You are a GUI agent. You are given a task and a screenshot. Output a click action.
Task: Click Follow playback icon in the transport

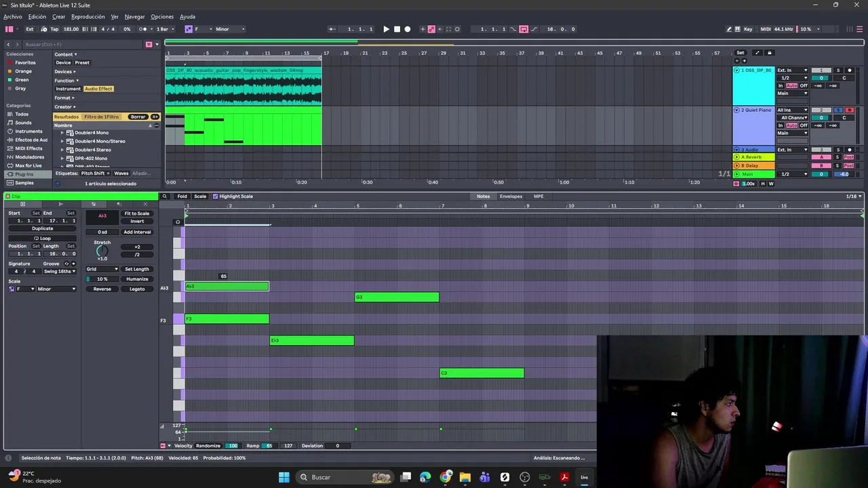(332, 29)
